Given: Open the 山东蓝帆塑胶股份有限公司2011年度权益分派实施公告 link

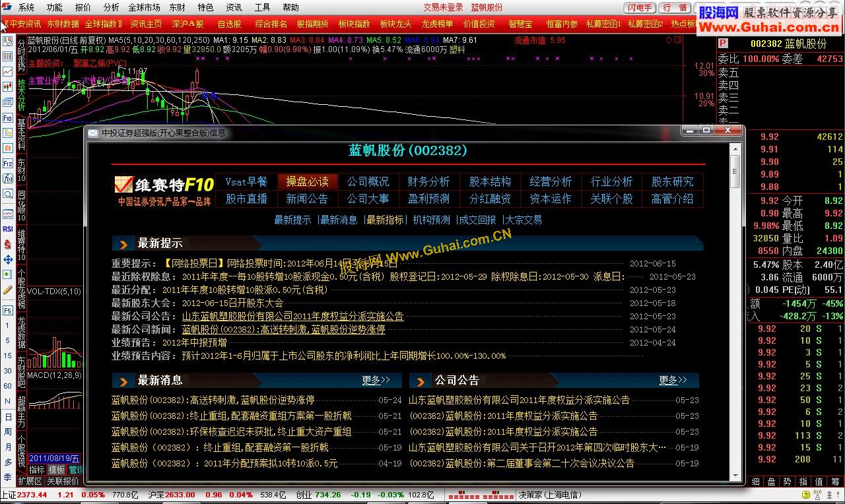Looking at the screenshot, I should (293, 316).
